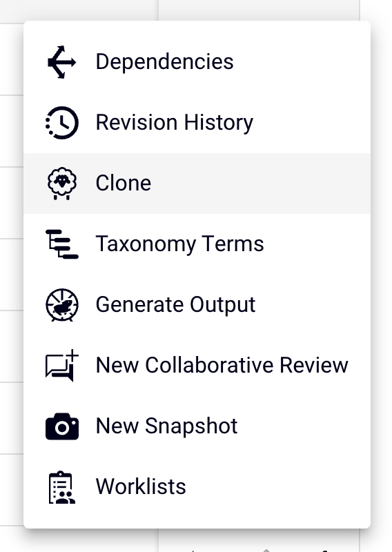Start a New Collaborative Review from the menu

(x=222, y=365)
